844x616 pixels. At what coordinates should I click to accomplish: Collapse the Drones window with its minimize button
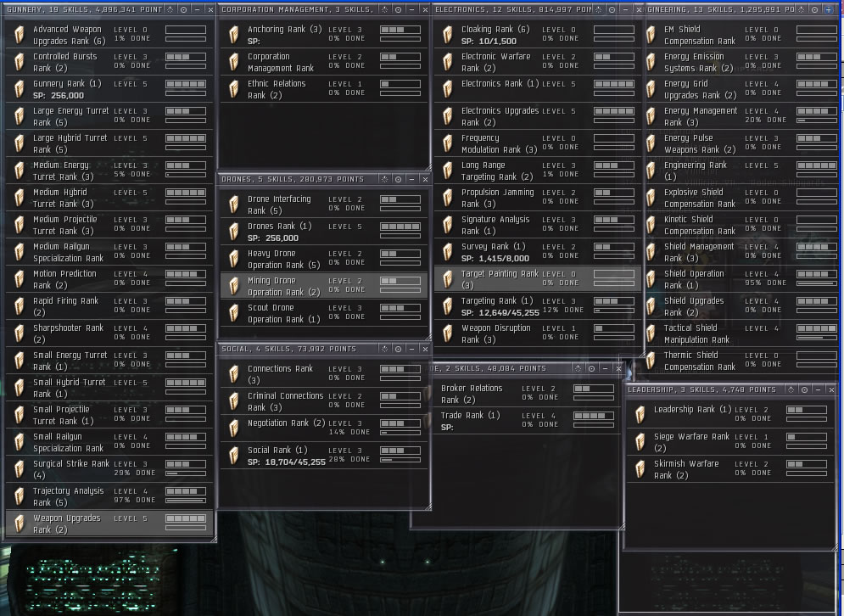411,179
